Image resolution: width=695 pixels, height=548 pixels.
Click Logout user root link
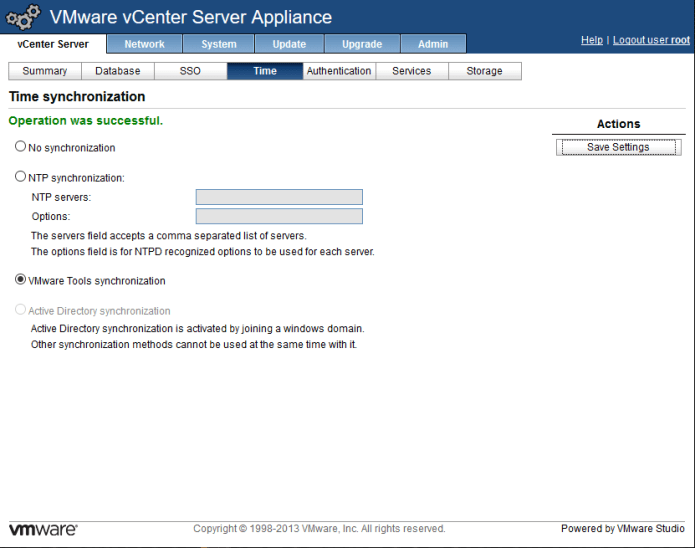pyautogui.click(x=651, y=40)
